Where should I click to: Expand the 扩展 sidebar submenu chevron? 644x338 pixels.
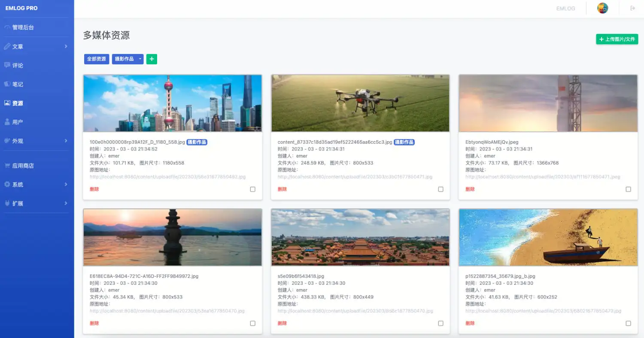point(66,203)
